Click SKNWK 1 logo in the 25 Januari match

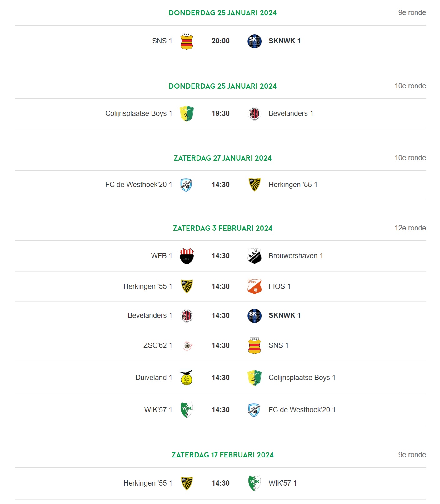[254, 41]
